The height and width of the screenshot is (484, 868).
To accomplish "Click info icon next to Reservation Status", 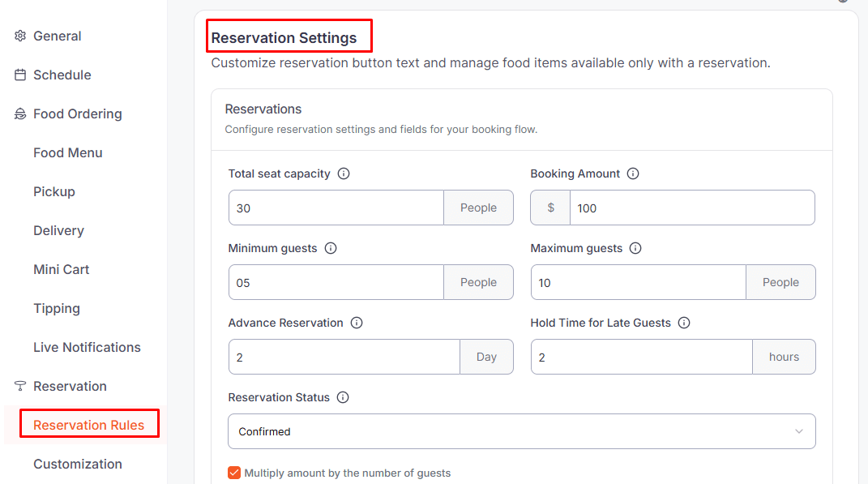I will click(343, 397).
